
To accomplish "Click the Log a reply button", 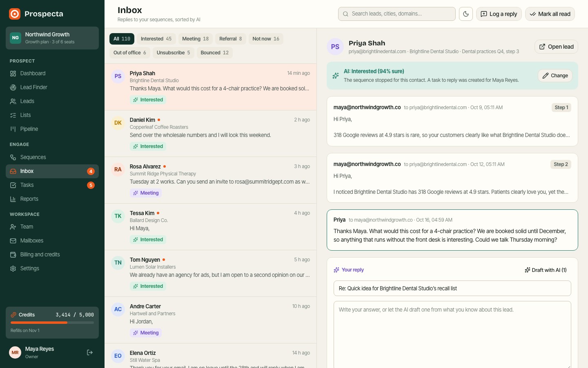I will [499, 14].
